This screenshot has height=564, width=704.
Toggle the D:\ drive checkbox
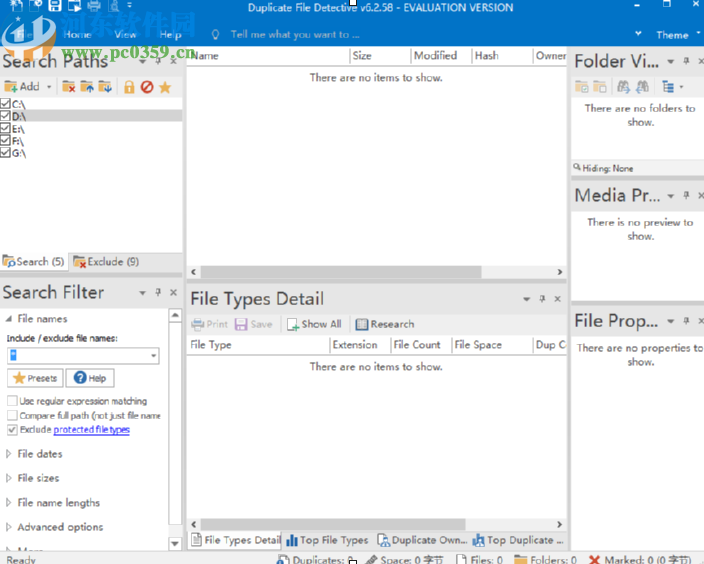[x=5, y=116]
